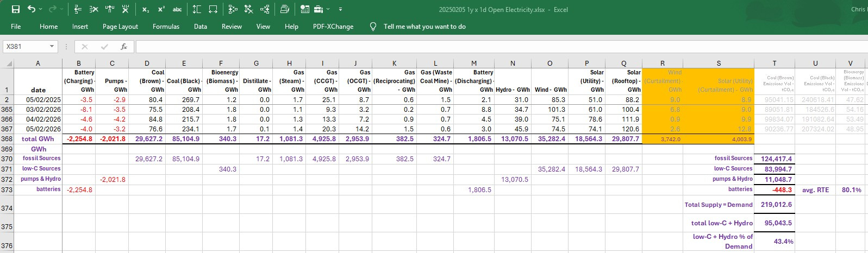The width and height of the screenshot is (868, 253).
Task: Undo the last action
Action: pos(32,9)
